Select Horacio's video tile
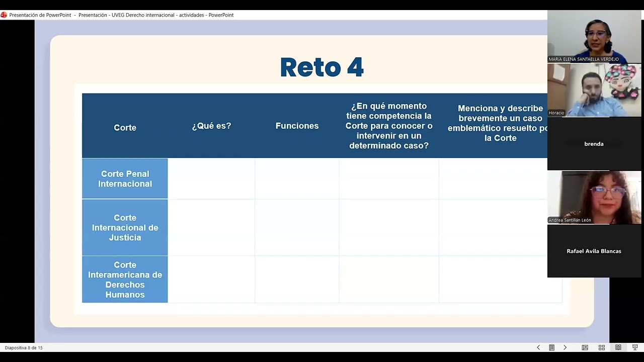644x362 pixels. (594, 90)
